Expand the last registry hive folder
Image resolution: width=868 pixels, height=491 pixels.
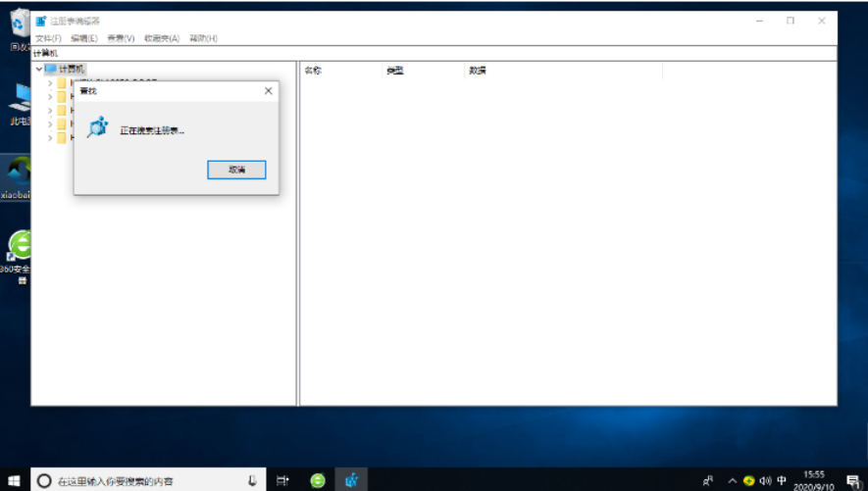click(x=50, y=138)
